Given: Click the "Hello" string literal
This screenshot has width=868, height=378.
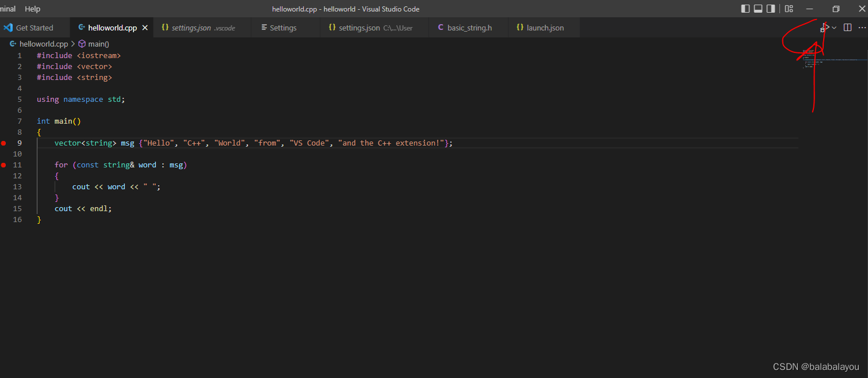Looking at the screenshot, I should coord(158,143).
